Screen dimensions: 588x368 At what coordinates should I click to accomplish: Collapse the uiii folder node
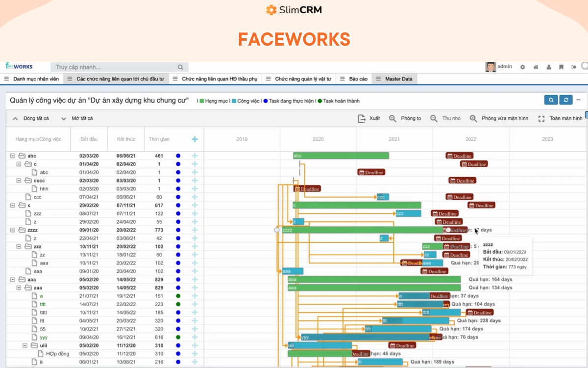pos(25,345)
